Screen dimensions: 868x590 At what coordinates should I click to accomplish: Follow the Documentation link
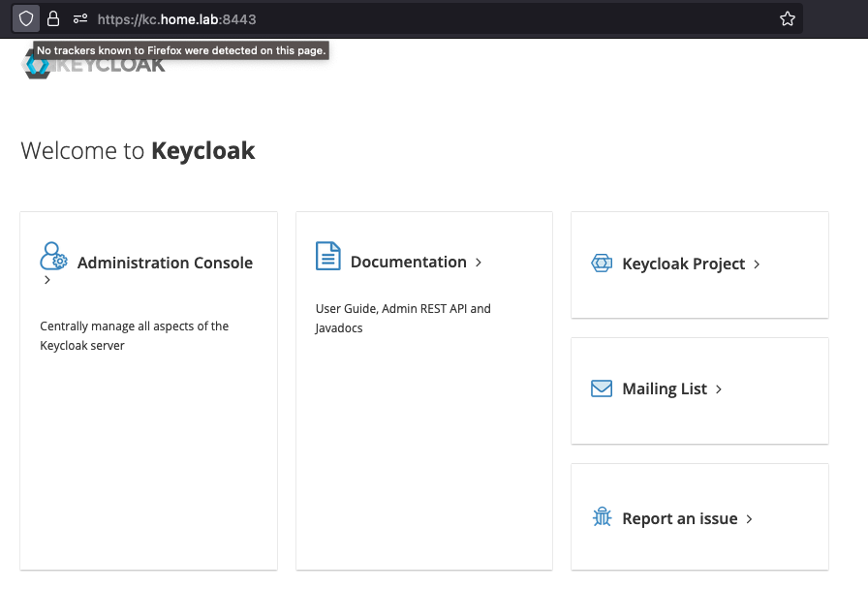[408, 262]
